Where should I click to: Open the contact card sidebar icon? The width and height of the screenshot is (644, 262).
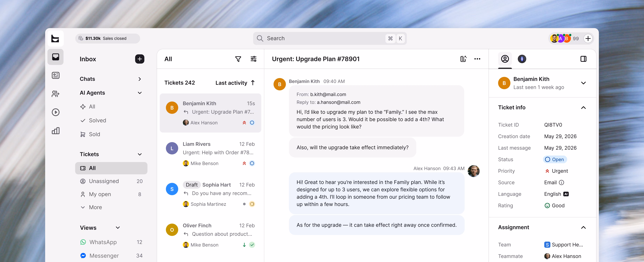point(55,75)
